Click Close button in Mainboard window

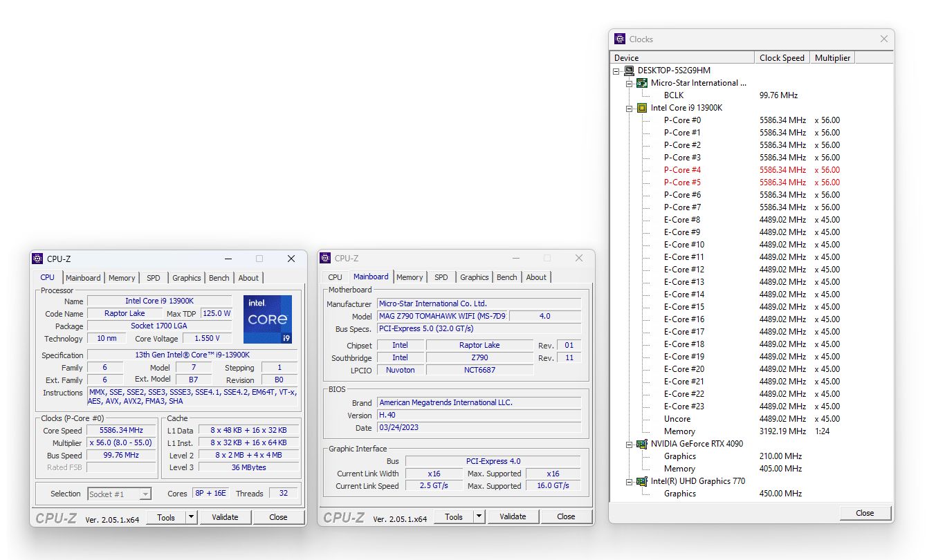(566, 516)
